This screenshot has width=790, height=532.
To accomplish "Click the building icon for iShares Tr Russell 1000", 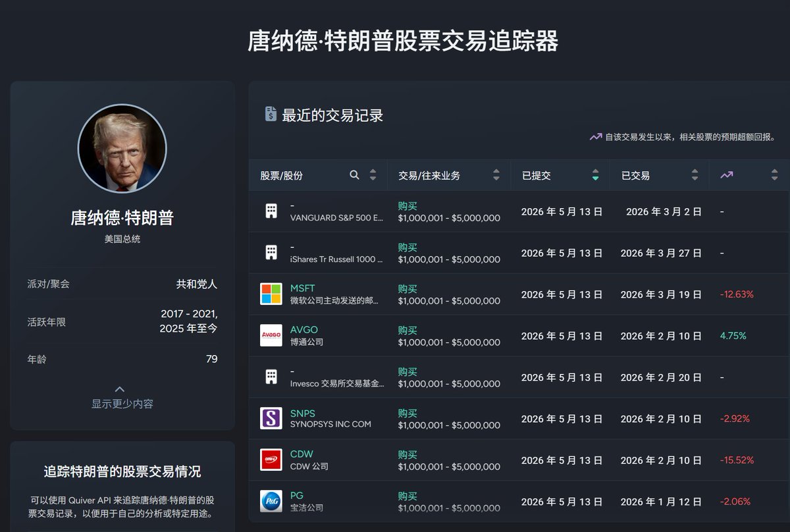I will click(271, 253).
